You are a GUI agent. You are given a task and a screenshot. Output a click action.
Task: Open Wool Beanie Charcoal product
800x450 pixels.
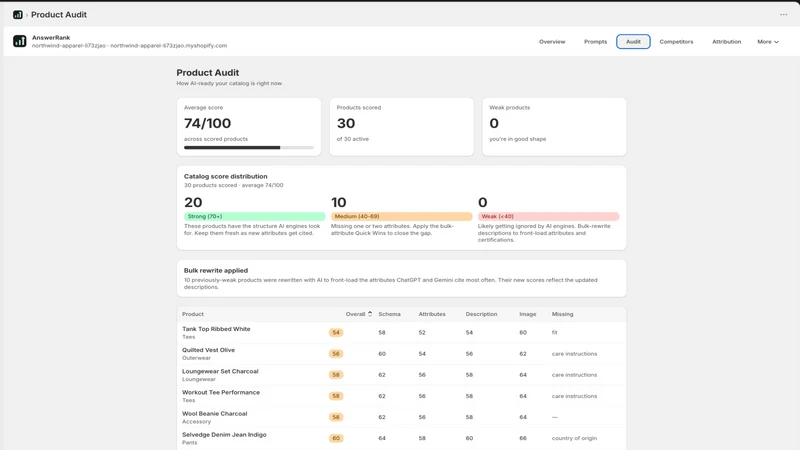214,414
